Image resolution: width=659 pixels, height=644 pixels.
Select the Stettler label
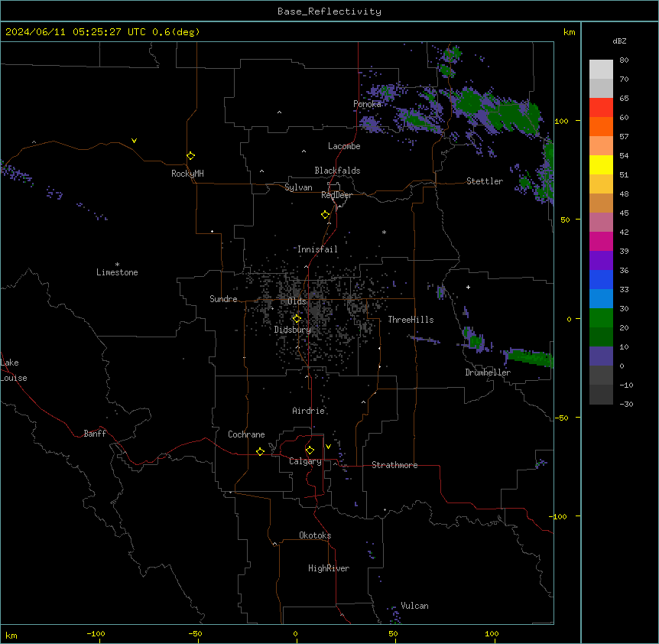pos(485,181)
